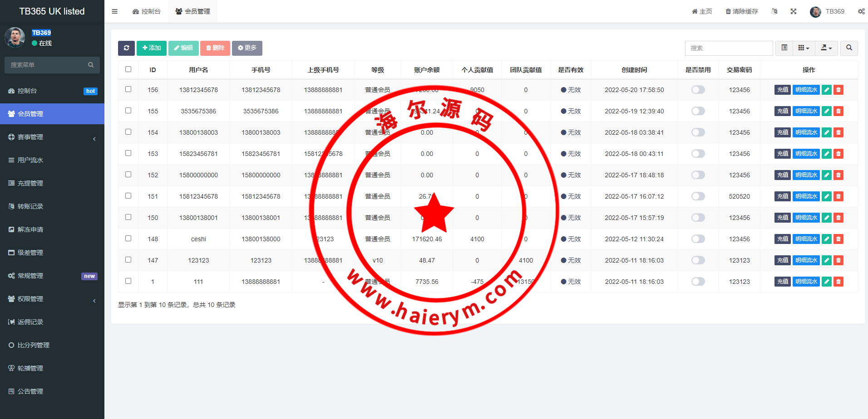The height and width of the screenshot is (419, 868).
Task: Click green edit pencil for ID 156
Action: click(x=827, y=90)
